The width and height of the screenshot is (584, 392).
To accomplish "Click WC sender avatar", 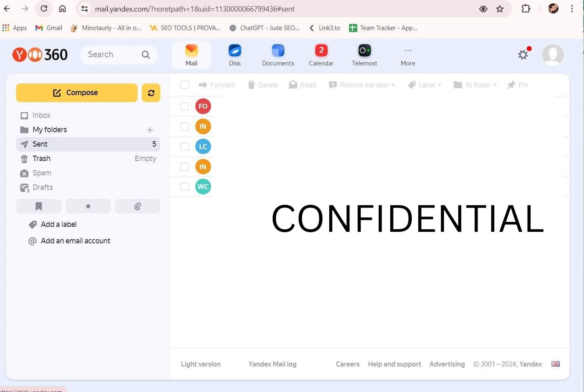I will (203, 187).
